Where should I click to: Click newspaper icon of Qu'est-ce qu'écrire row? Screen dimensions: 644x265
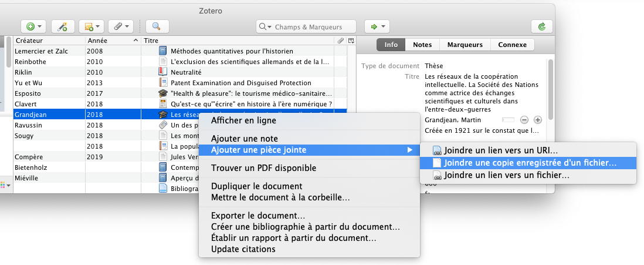pos(163,103)
